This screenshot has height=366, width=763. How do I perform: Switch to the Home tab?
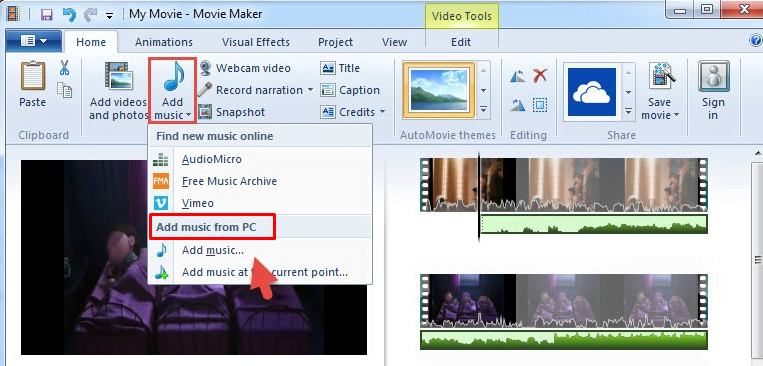pyautogui.click(x=91, y=42)
